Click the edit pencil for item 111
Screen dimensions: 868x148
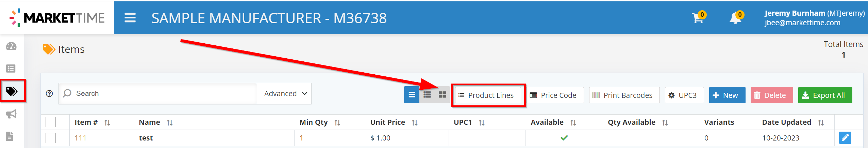pyautogui.click(x=845, y=138)
